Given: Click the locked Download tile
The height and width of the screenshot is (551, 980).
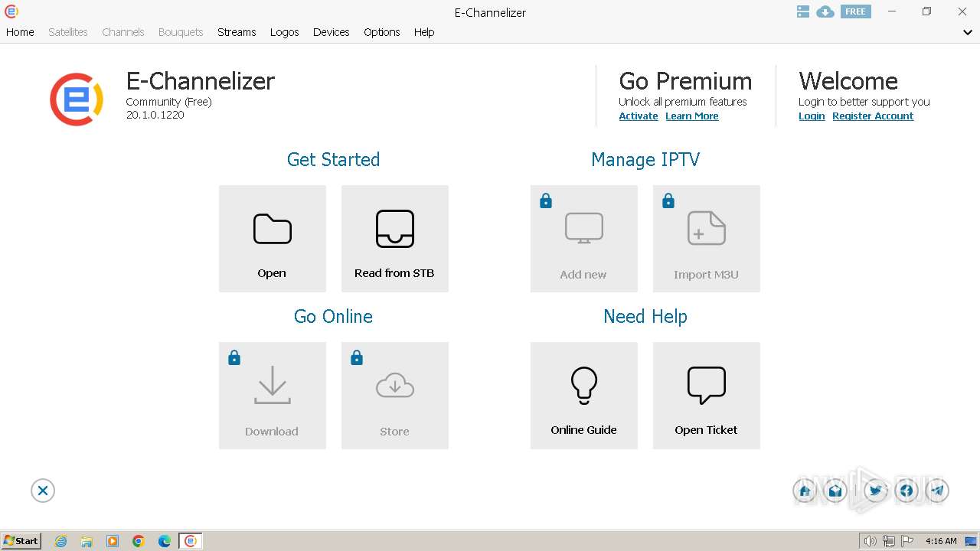Looking at the screenshot, I should tap(273, 396).
